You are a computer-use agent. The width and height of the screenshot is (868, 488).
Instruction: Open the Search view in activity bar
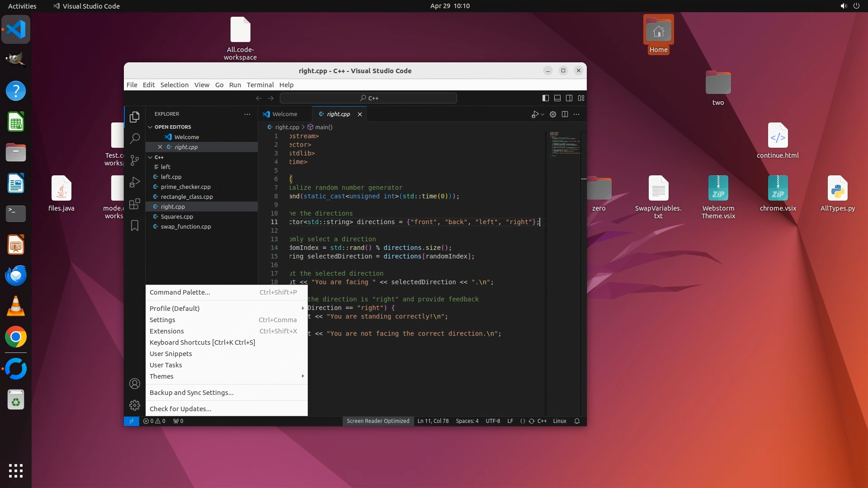[135, 138]
